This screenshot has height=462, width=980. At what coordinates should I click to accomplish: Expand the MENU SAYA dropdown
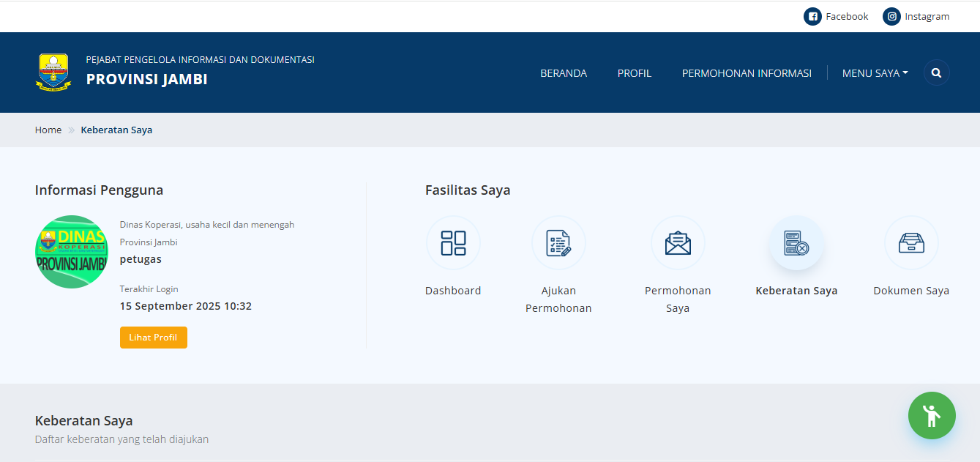coord(875,73)
